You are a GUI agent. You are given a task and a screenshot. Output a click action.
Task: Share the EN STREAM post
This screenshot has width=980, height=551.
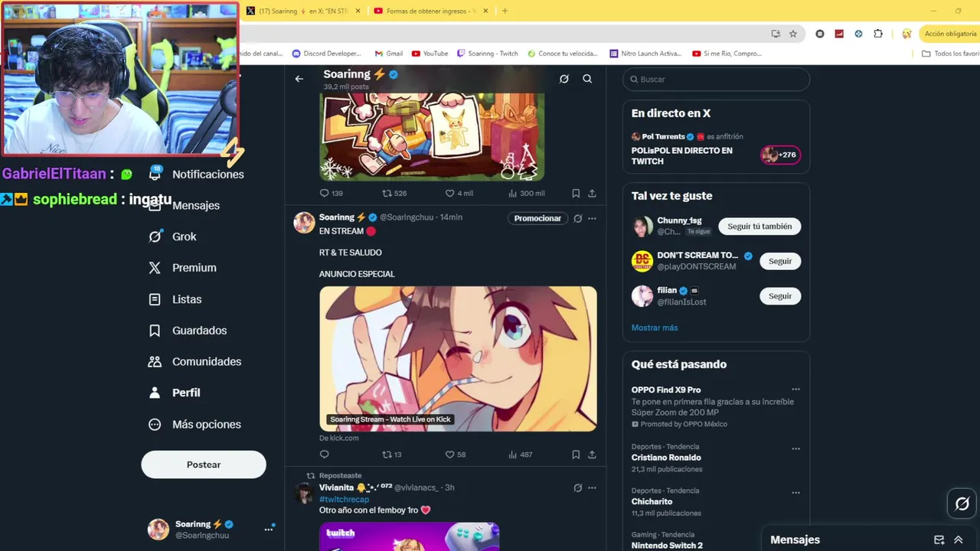[592, 455]
